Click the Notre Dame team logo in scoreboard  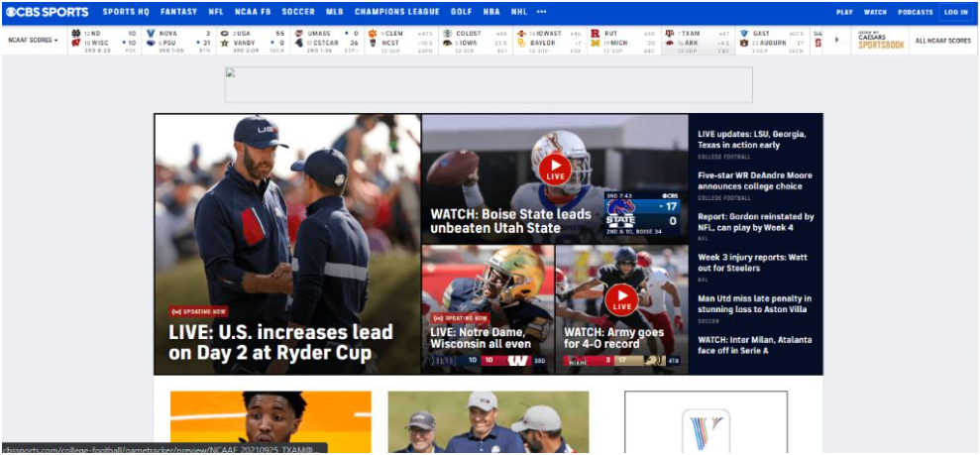point(75,33)
